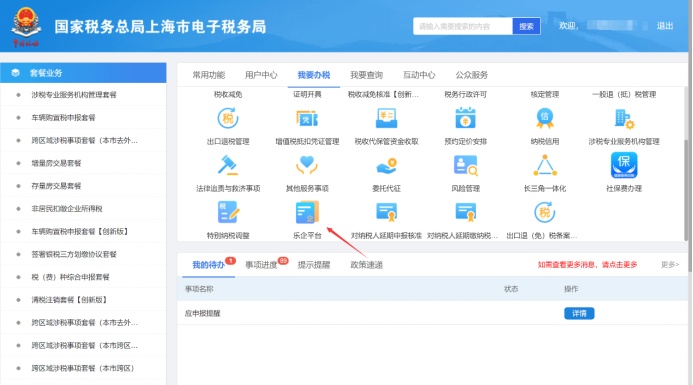Open 税(费)种综合申报套餐 in sidebar
693x385 pixels.
pos(70,277)
